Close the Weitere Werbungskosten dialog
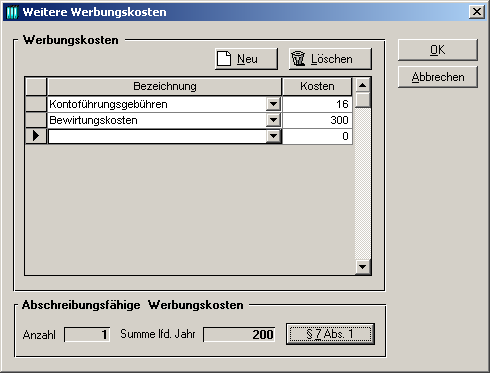The width and height of the screenshot is (490, 373). tap(477, 12)
